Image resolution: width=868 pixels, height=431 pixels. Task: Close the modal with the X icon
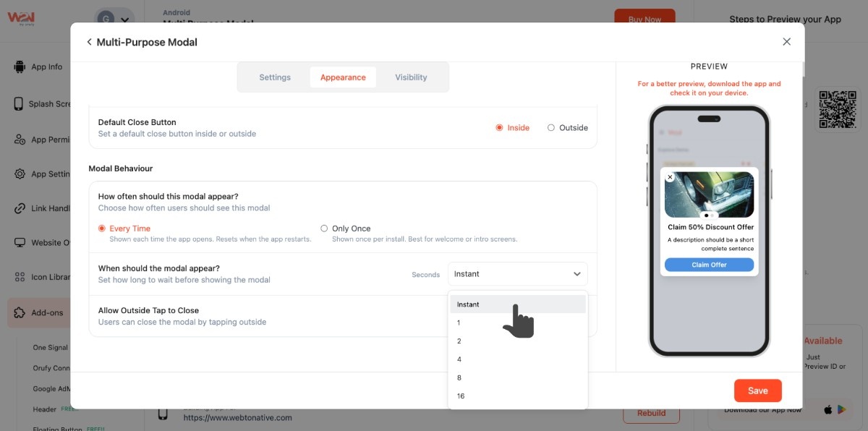pos(786,42)
